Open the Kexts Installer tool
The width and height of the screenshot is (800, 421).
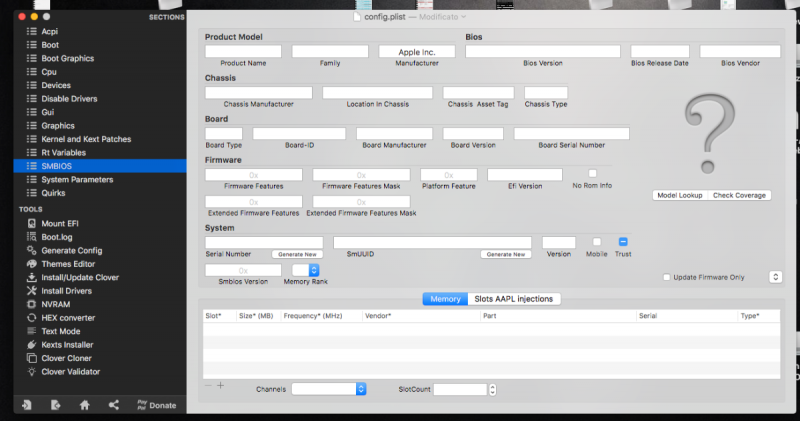(67, 344)
